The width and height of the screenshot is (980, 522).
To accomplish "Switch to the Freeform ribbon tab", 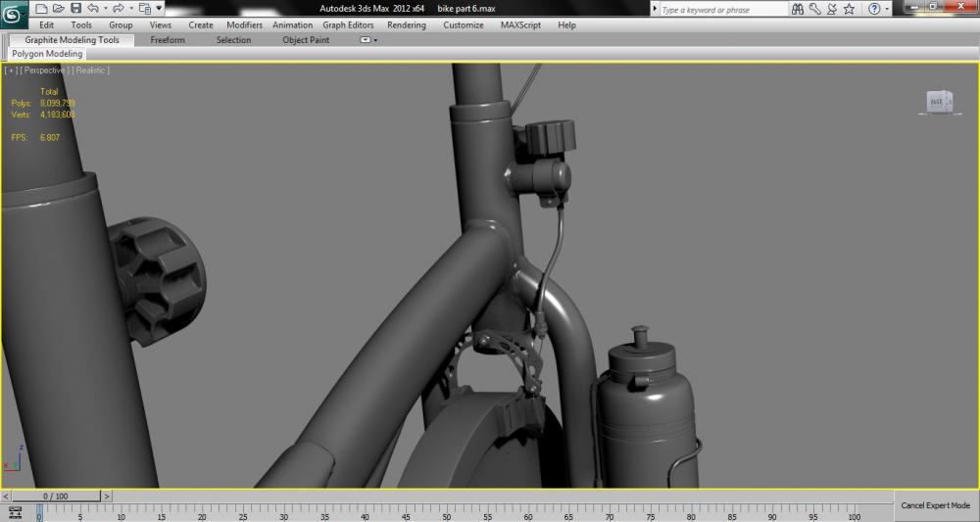I will pyautogui.click(x=166, y=40).
